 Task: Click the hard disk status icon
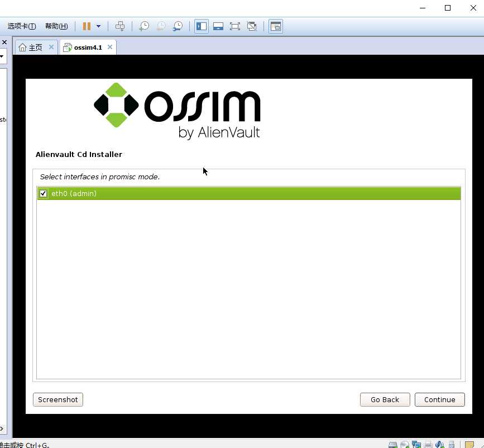tap(392, 445)
